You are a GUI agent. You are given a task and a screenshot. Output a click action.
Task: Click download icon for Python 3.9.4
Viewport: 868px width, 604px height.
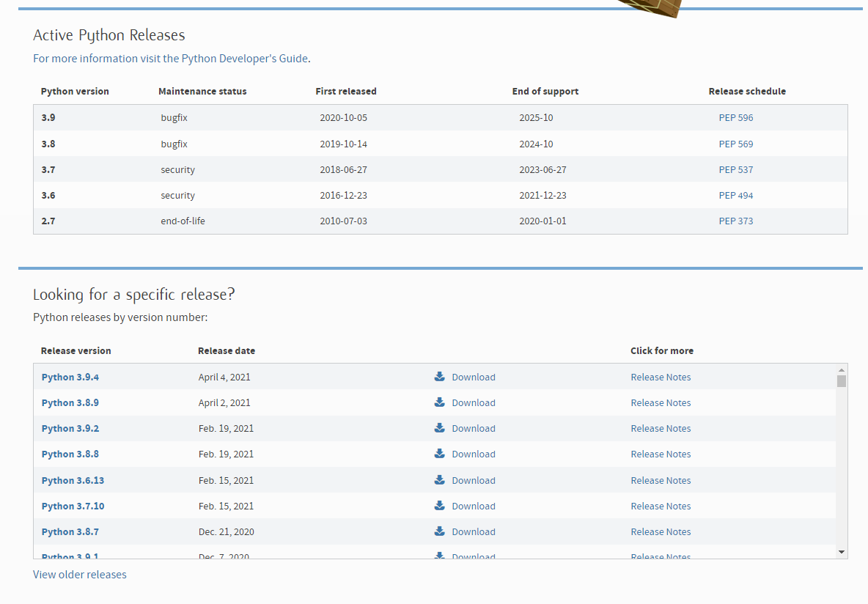[x=440, y=377]
